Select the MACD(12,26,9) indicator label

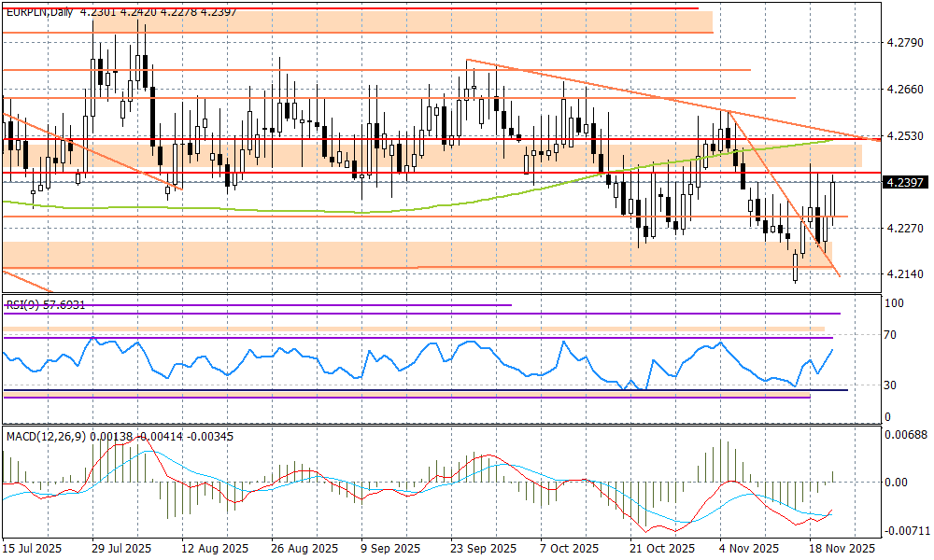[x=45, y=436]
